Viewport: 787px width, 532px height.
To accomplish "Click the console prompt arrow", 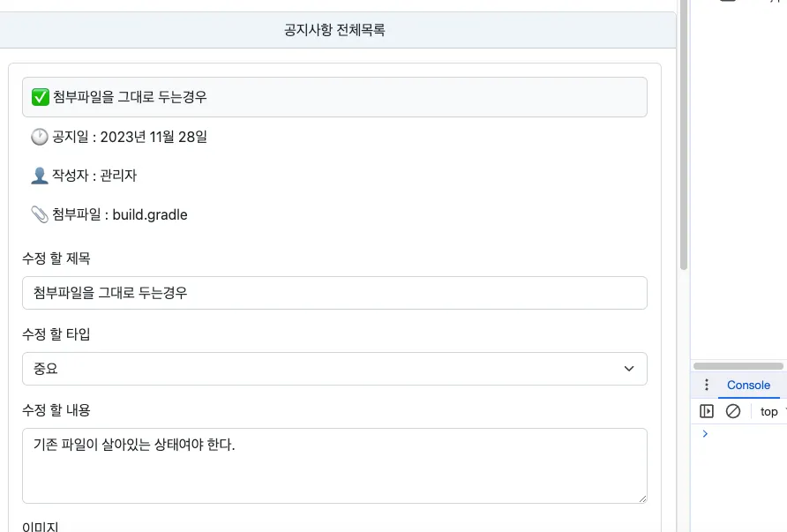I will click(704, 433).
